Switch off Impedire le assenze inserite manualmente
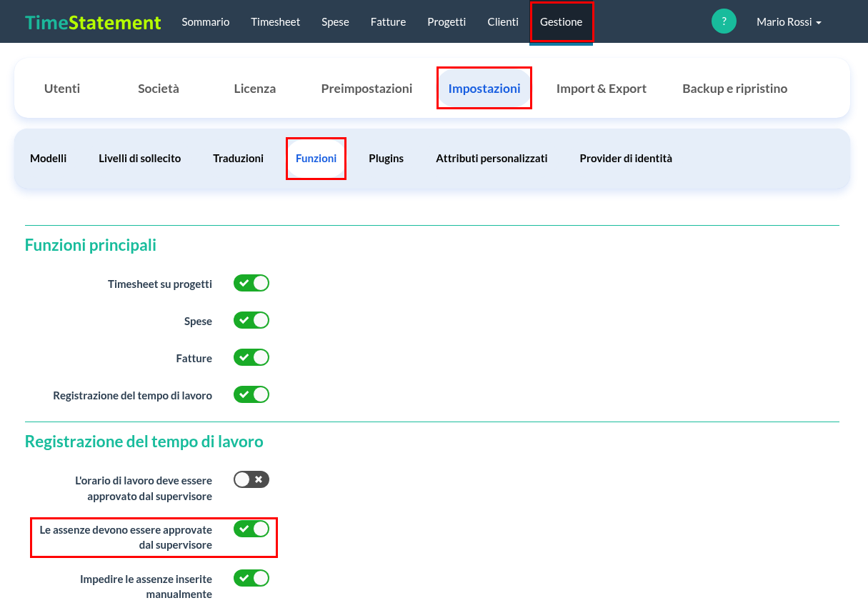 [x=251, y=578]
